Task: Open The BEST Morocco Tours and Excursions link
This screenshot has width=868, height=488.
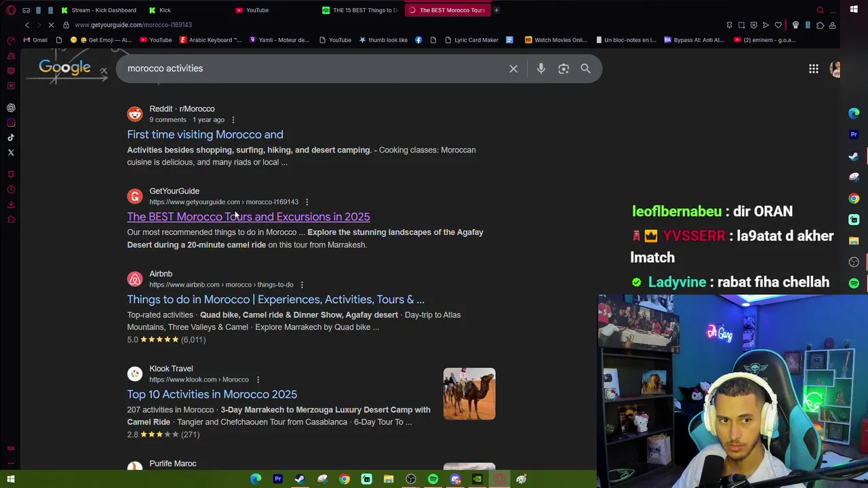Action: tap(248, 217)
